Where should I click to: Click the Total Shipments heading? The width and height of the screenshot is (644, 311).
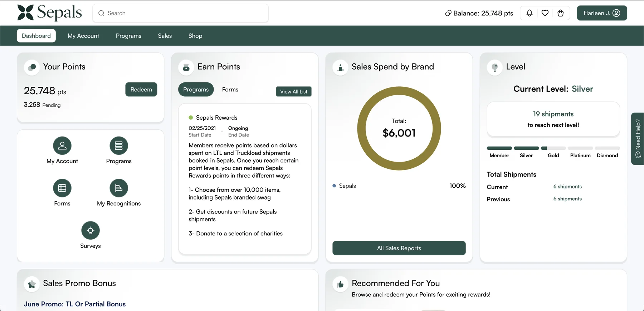(511, 174)
